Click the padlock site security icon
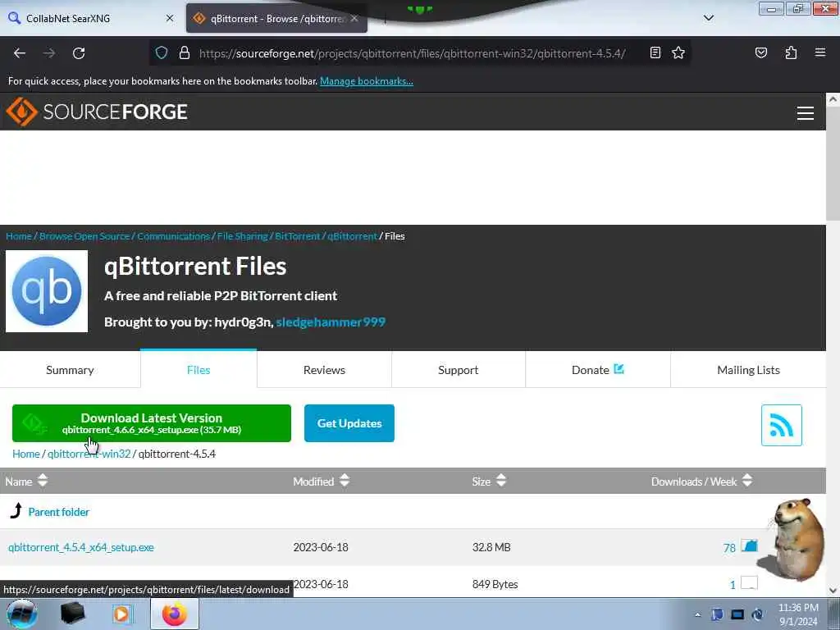 point(185,52)
